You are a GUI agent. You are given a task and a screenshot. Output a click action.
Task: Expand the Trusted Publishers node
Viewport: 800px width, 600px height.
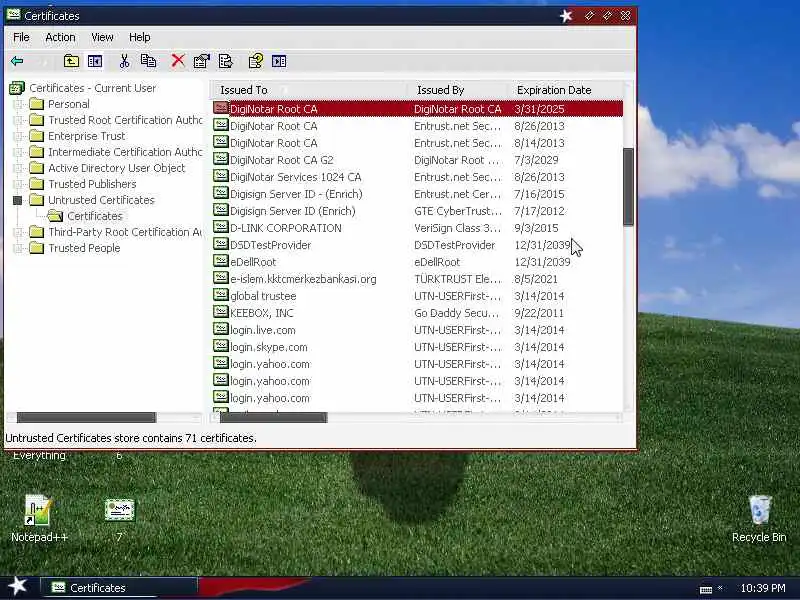tap(18, 184)
